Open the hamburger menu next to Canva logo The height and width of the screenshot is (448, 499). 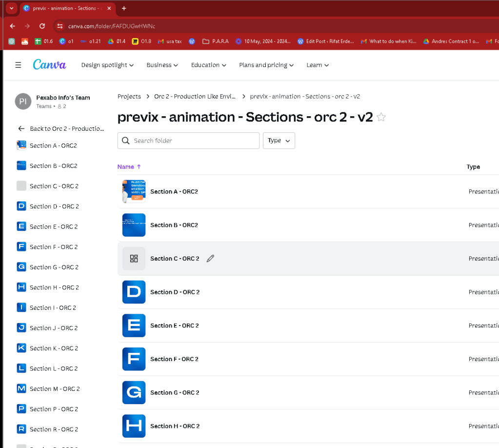[x=18, y=65]
